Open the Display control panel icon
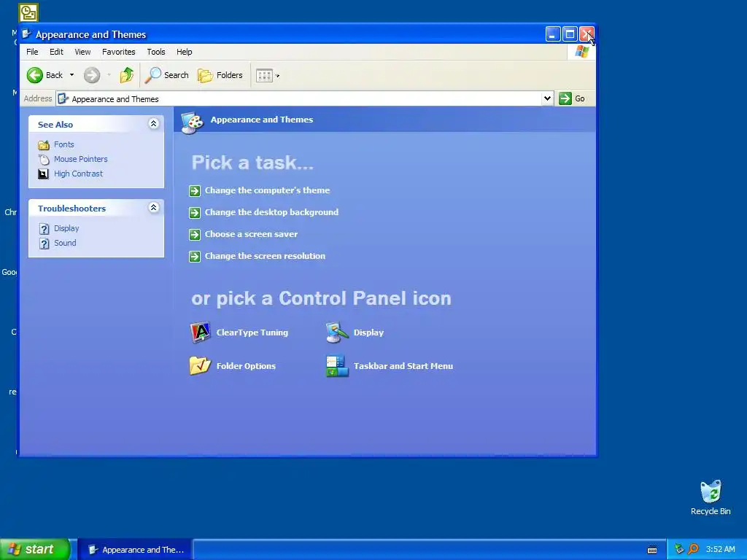 click(x=337, y=332)
